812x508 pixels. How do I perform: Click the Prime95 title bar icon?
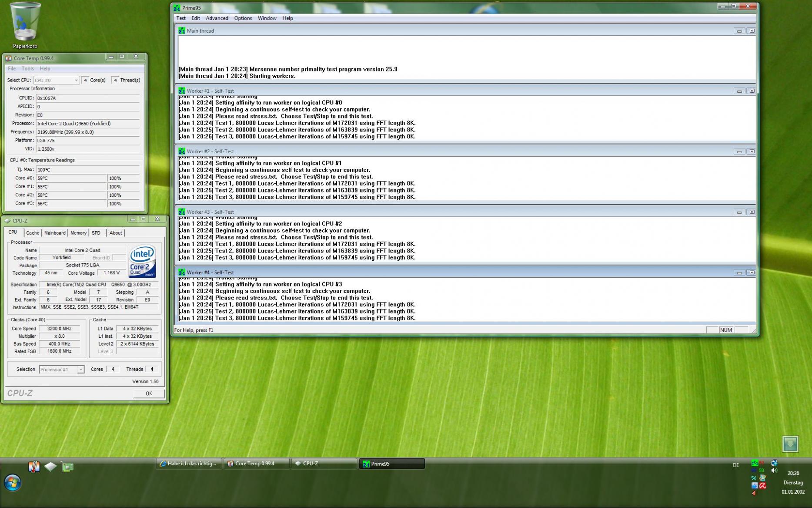[177, 8]
